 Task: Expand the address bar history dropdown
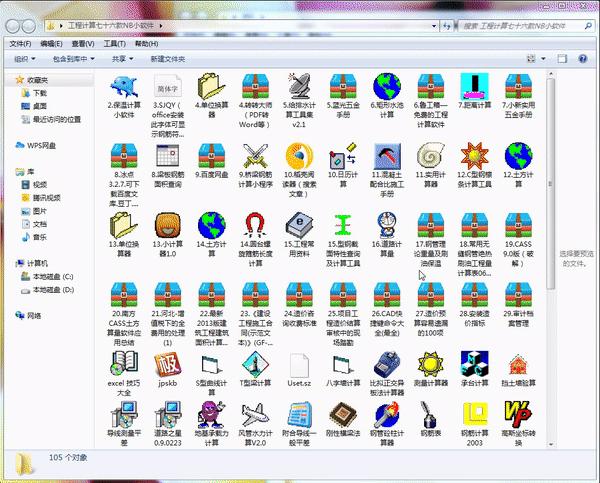click(x=434, y=26)
